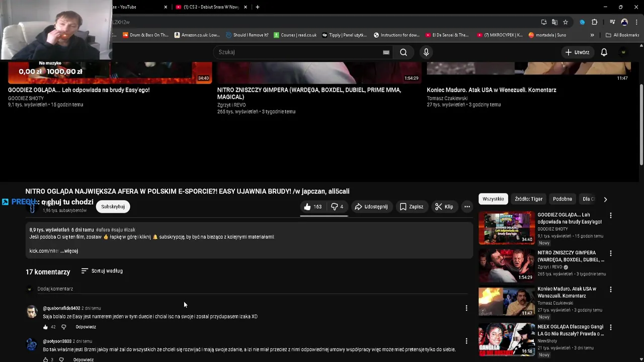
Task: Open YouTube notifications bell
Action: (x=604, y=52)
